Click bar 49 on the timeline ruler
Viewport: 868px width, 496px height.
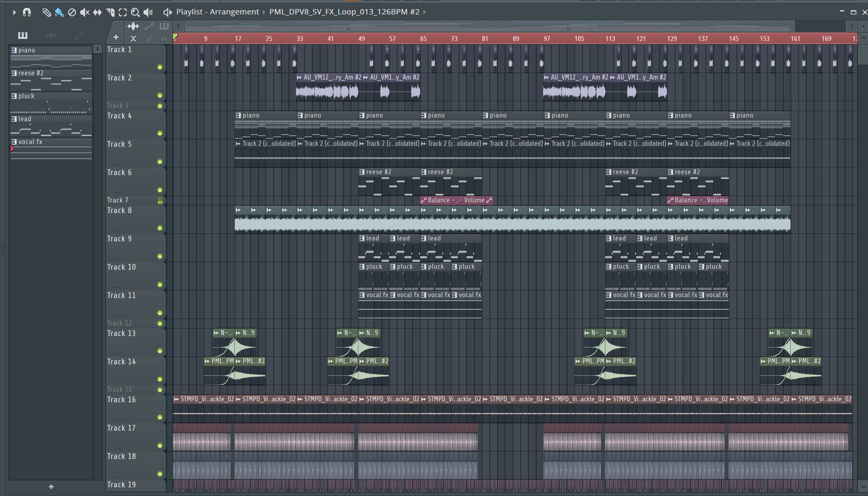pos(361,39)
